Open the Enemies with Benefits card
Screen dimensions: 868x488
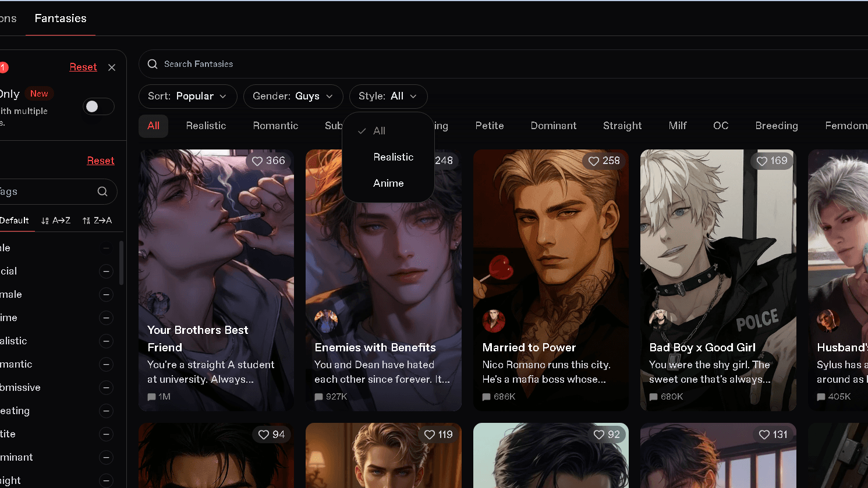coord(384,280)
